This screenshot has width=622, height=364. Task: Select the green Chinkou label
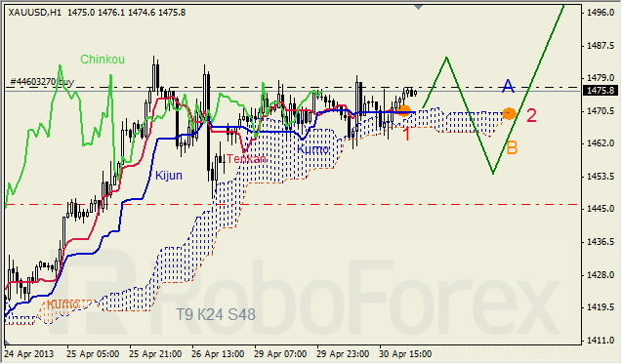tap(103, 60)
